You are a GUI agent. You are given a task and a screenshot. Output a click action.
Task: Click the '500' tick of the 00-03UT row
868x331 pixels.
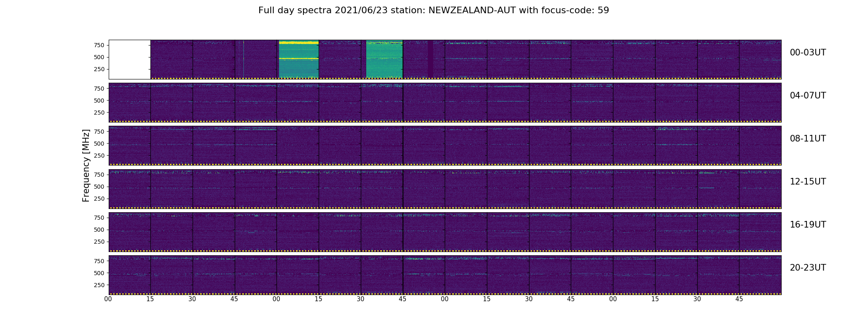coord(99,57)
